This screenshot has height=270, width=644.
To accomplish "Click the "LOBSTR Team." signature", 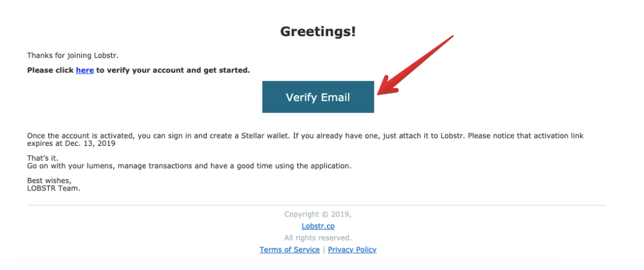I will click(54, 188).
